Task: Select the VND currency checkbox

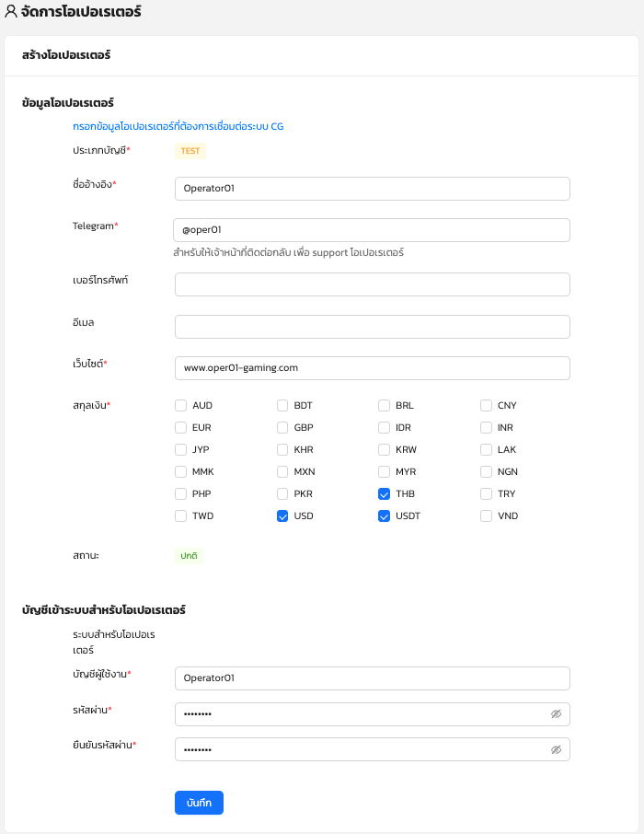Action: click(x=486, y=515)
